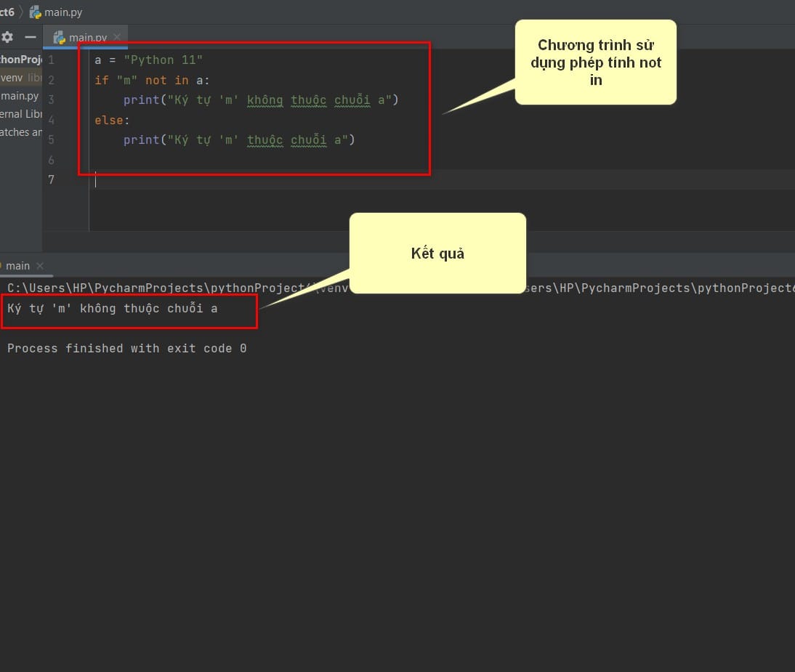Close the main run tab

(40, 266)
